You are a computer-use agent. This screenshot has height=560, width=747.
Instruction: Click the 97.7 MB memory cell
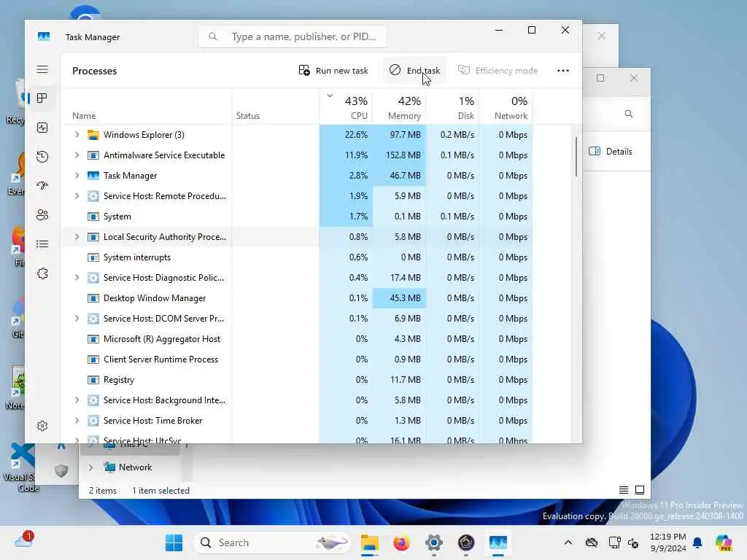pos(399,135)
